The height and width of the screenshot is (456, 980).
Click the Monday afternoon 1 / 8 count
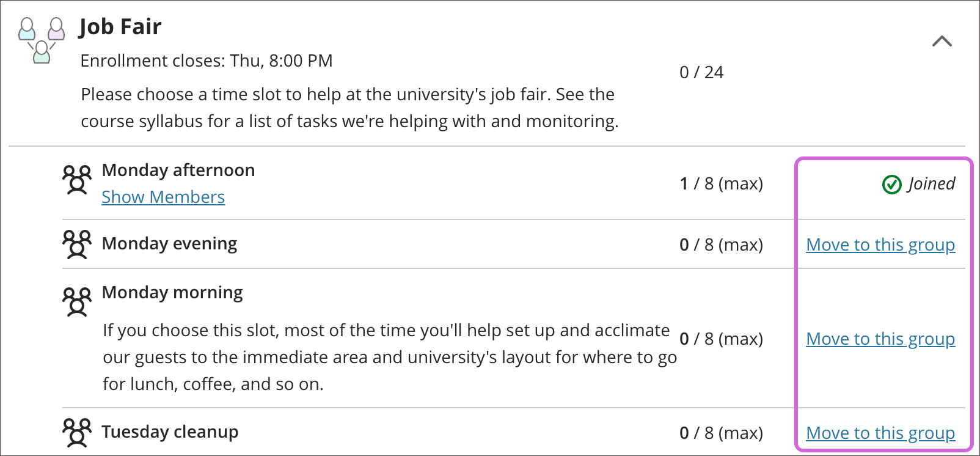click(721, 184)
